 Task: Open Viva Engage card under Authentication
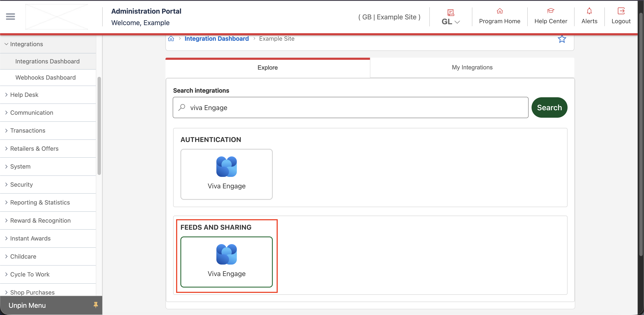click(227, 174)
